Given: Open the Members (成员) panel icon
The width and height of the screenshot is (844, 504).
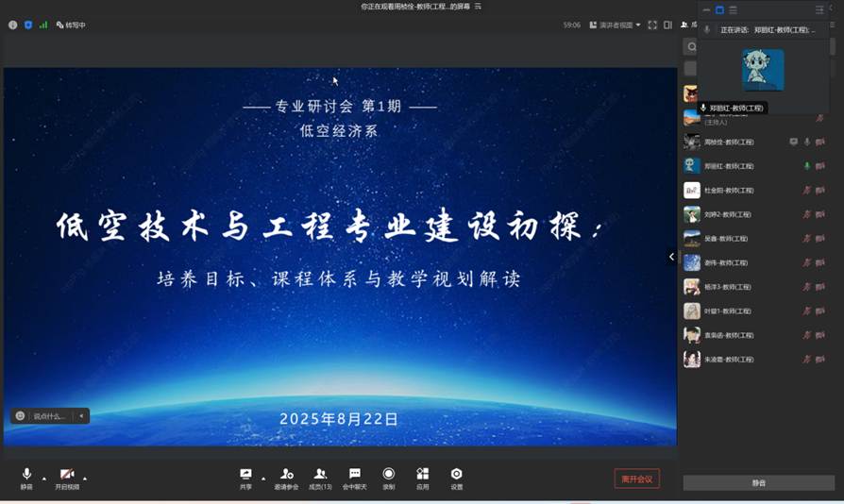Looking at the screenshot, I should click(x=320, y=477).
